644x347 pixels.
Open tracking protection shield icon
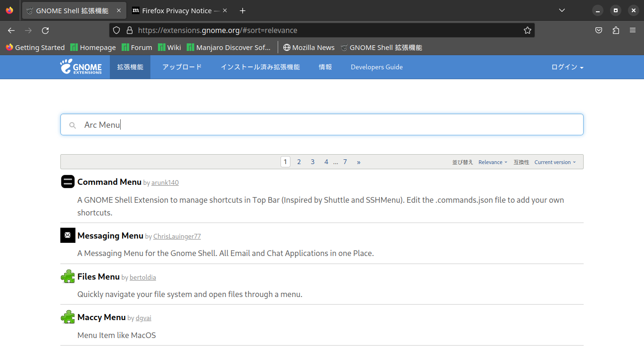[116, 30]
